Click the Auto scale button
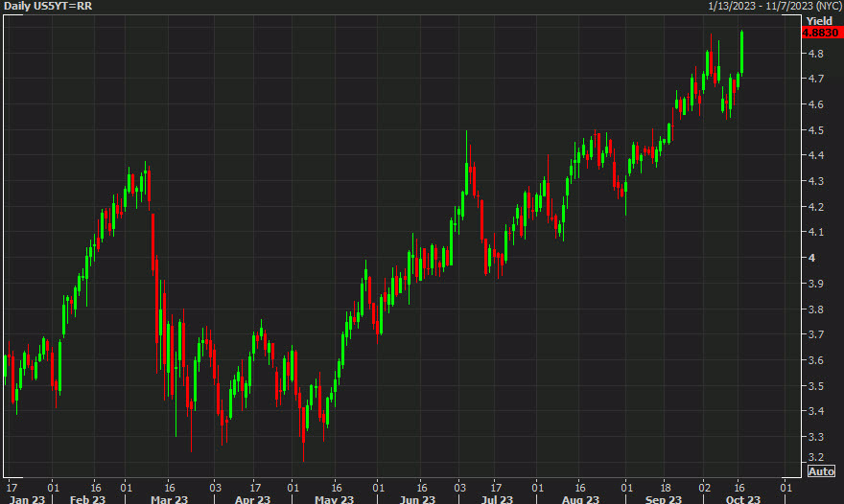844x504 pixels. coord(821,471)
